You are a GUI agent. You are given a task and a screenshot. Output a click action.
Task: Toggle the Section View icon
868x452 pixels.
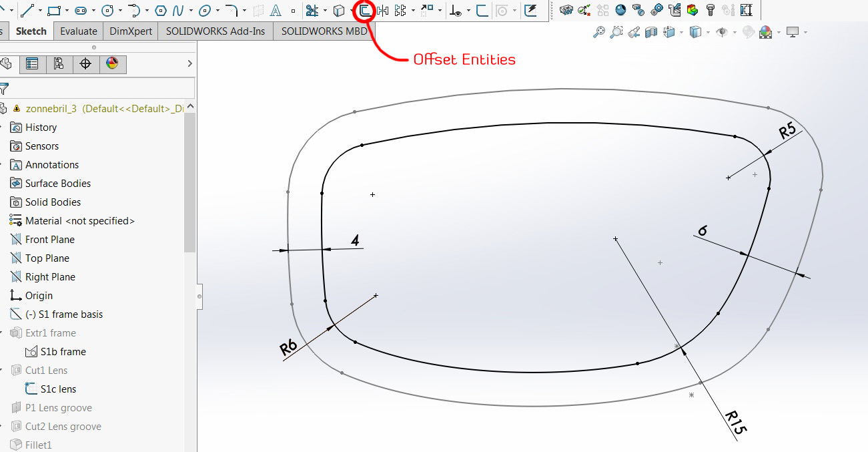click(x=652, y=31)
